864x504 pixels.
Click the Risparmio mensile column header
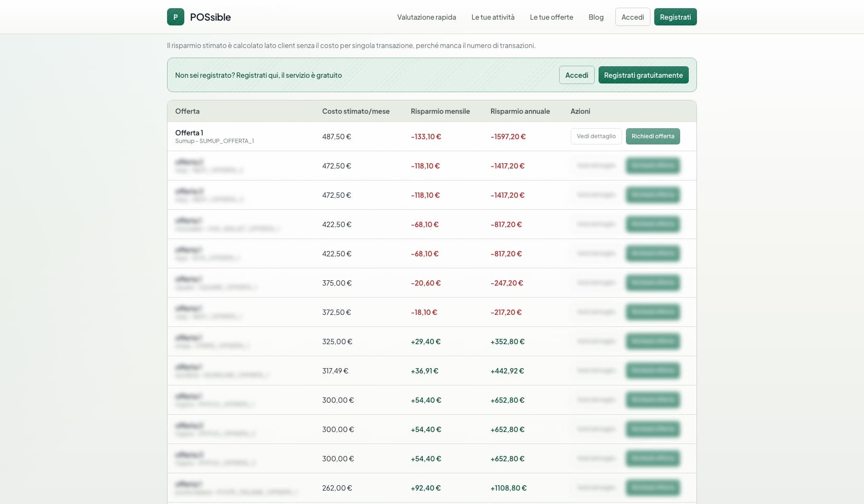click(440, 111)
